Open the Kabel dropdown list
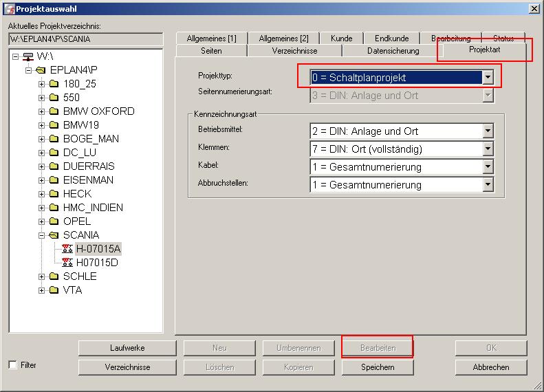Image resolution: width=544 pixels, height=392 pixels. click(x=488, y=167)
